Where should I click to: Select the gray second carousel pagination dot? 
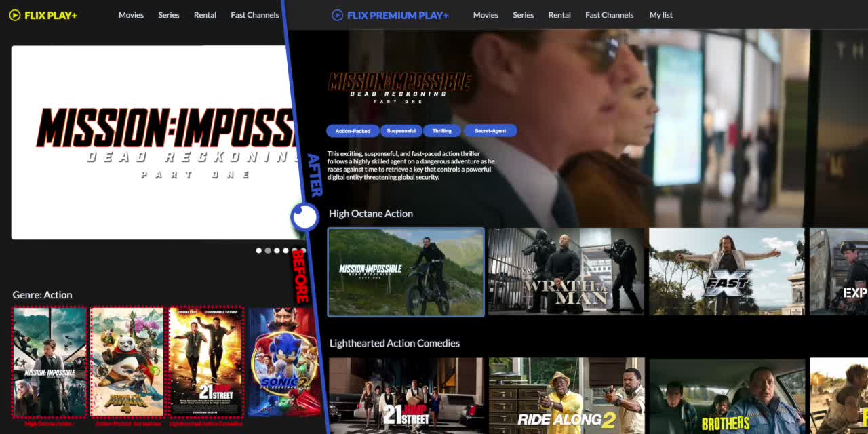(x=268, y=251)
